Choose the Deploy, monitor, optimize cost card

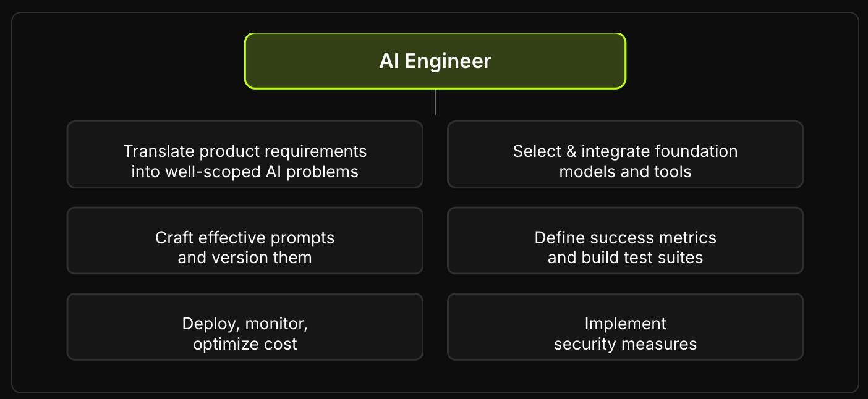pyautogui.click(x=245, y=327)
